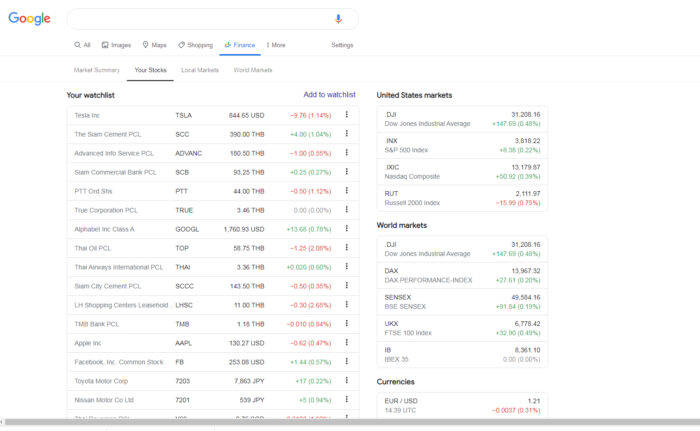Screen dimensions: 700x431
Task: Click the Add to watchlist link
Action: [x=329, y=95]
